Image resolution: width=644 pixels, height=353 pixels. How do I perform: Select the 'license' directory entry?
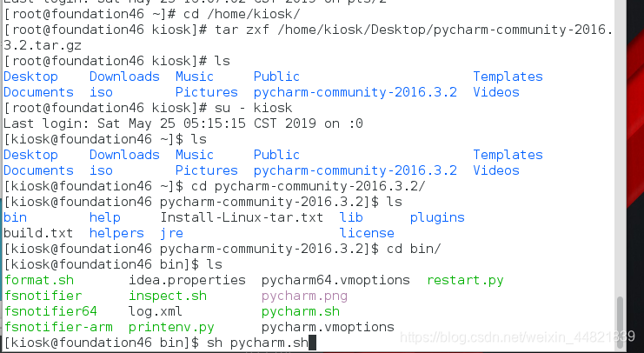pyautogui.click(x=367, y=233)
